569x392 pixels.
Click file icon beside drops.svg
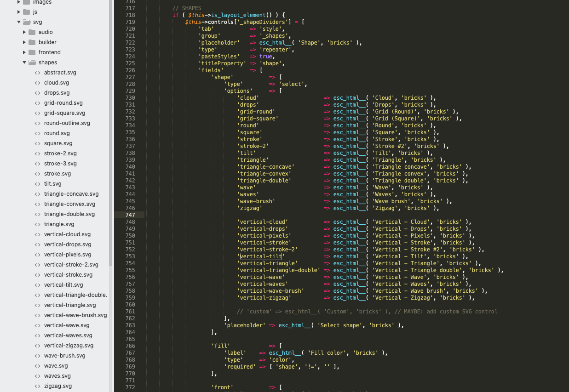38,93
